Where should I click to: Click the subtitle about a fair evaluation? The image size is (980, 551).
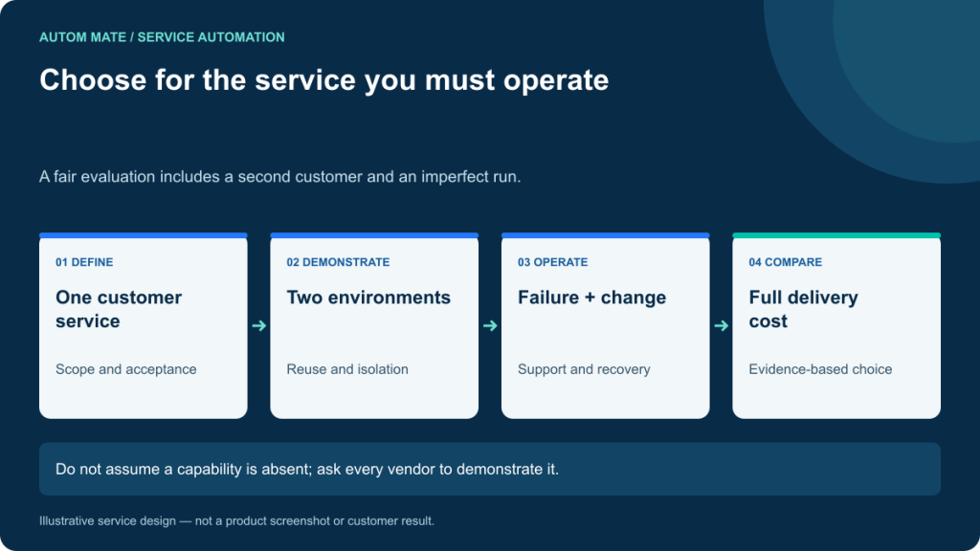pyautogui.click(x=280, y=177)
